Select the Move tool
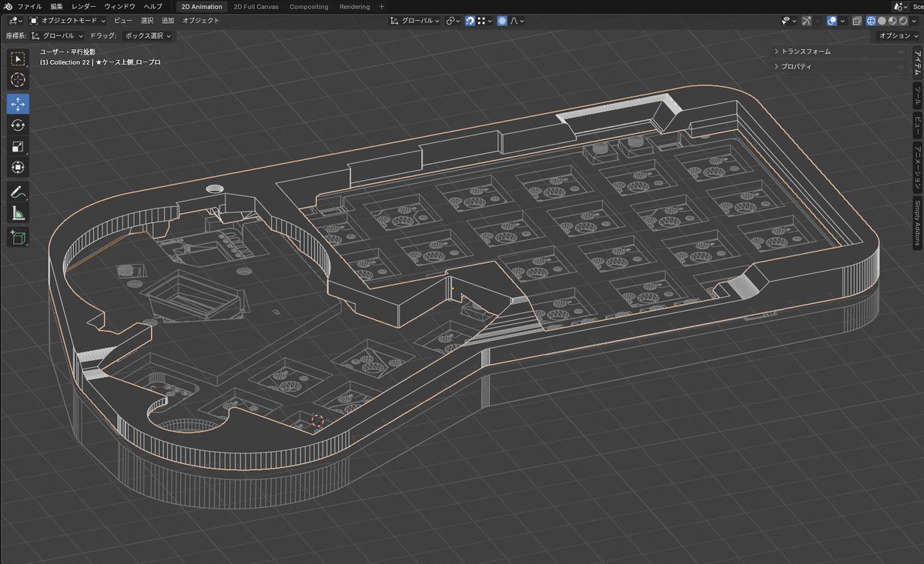The width and height of the screenshot is (924, 564). coord(18,104)
